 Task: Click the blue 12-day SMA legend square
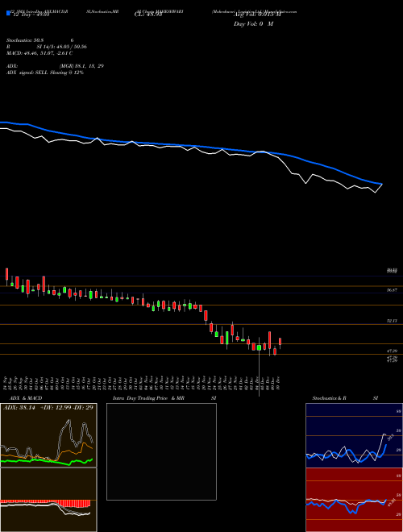(x=8, y=13)
